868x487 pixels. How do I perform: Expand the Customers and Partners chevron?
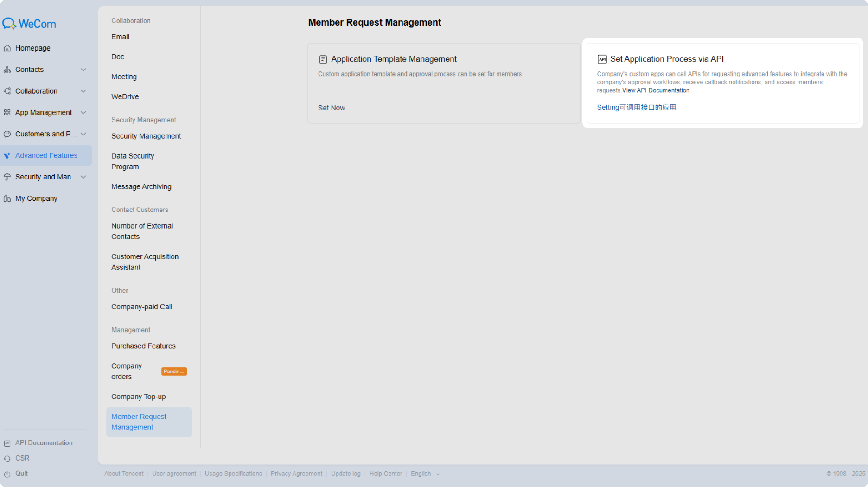click(83, 134)
